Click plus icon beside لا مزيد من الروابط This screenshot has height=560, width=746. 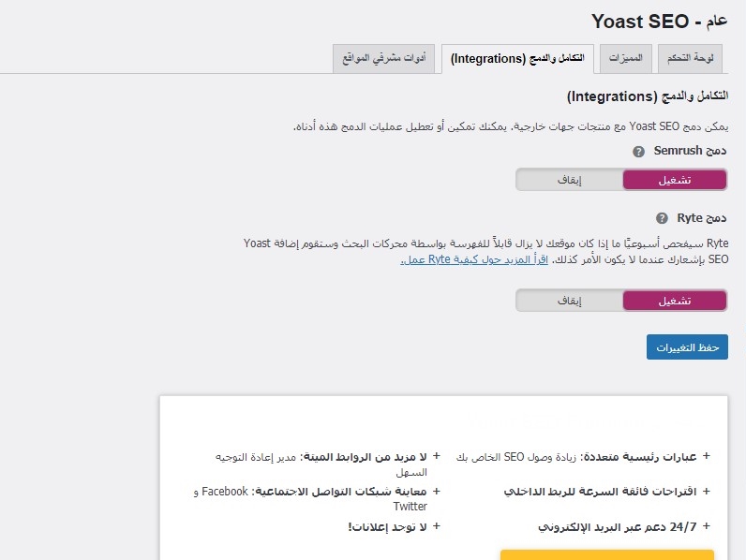tap(436, 456)
